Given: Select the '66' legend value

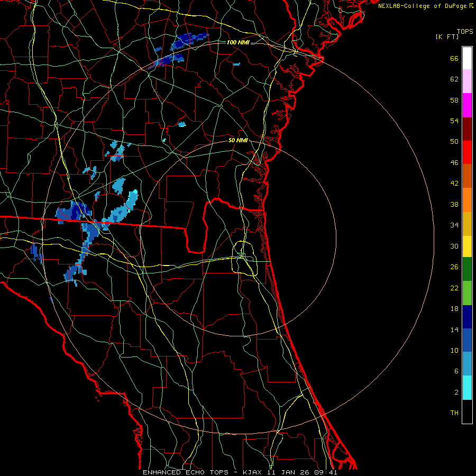Looking at the screenshot, I should pyautogui.click(x=454, y=59).
